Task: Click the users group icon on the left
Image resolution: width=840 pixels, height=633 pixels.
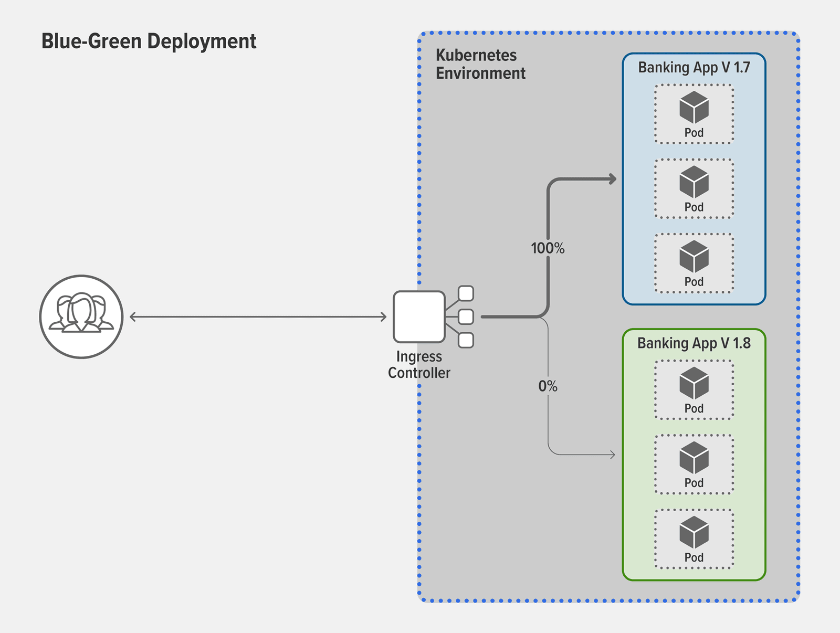Action: pos(80,316)
